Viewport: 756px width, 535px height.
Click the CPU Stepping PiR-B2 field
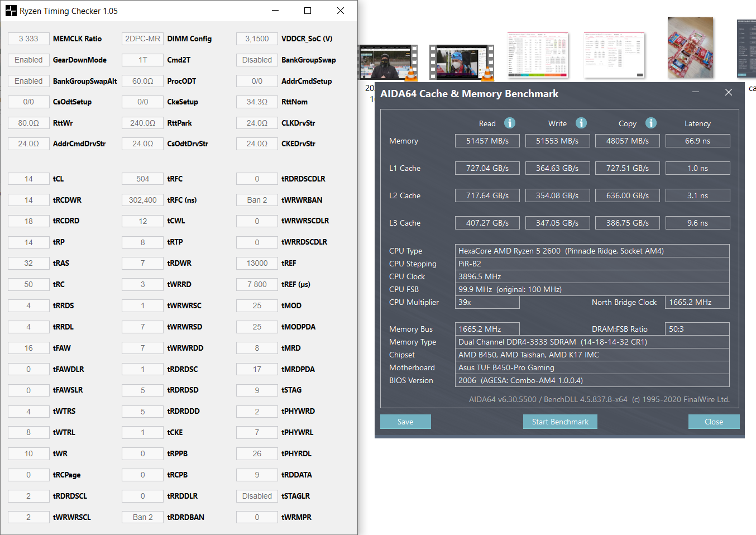(592, 264)
